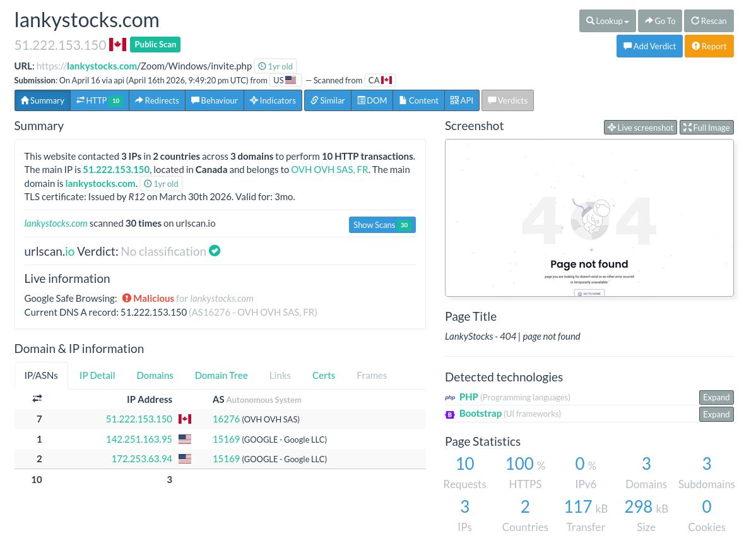Open the Live screenshot view

tap(640, 128)
